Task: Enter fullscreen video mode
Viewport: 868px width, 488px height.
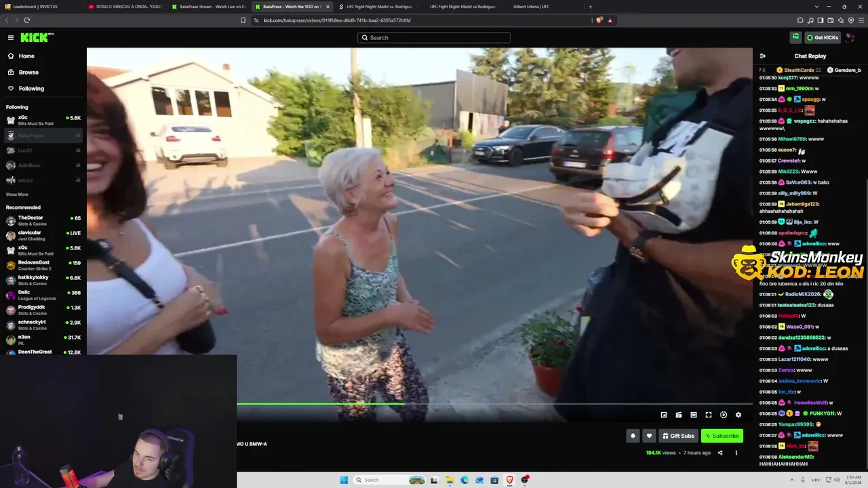Action: [x=709, y=415]
